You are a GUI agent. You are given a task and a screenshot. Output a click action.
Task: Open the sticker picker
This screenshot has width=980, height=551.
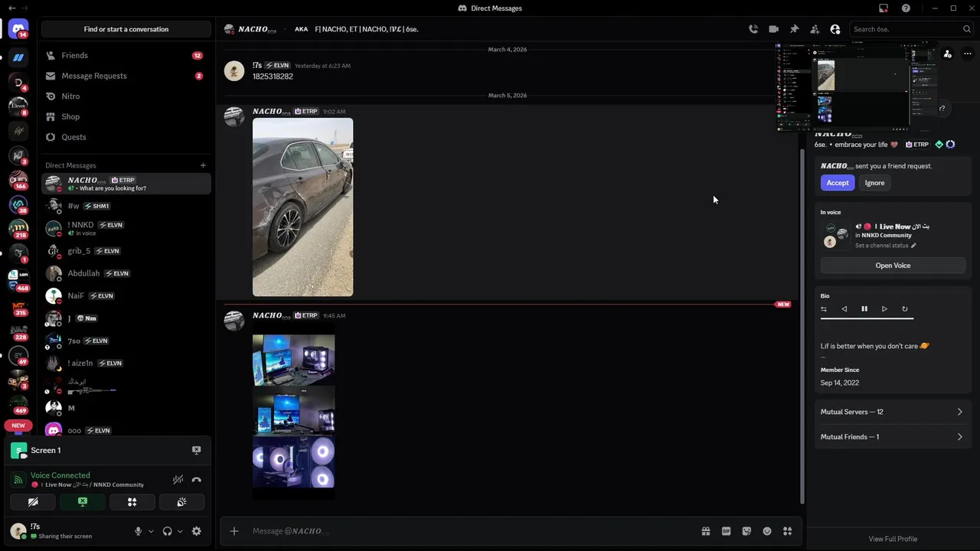coord(746,531)
